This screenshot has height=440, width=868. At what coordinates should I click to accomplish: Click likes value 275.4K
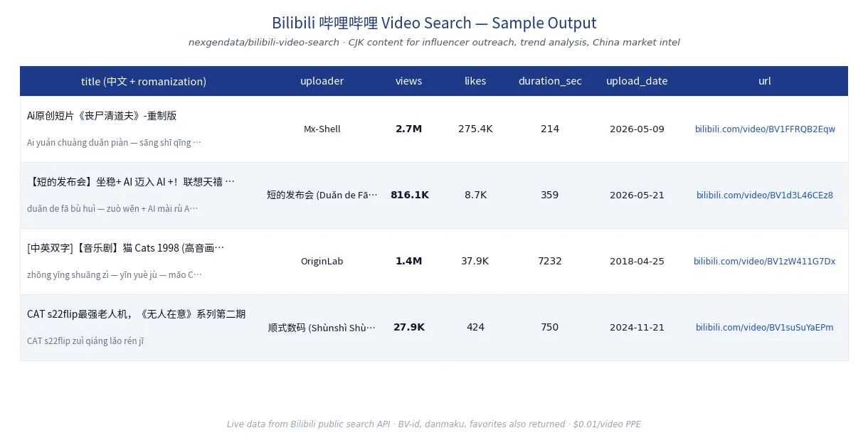tap(475, 129)
